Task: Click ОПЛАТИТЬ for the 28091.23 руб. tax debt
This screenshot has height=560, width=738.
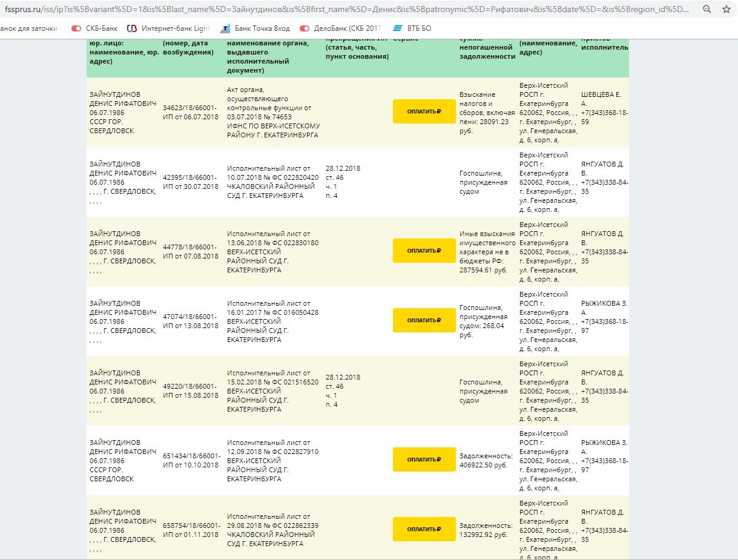Action: (424, 111)
